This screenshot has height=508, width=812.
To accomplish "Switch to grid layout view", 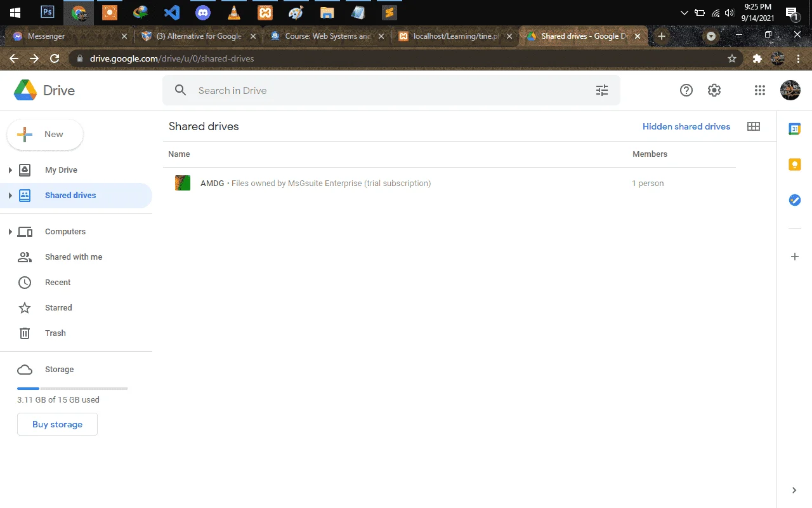I will coord(754,126).
